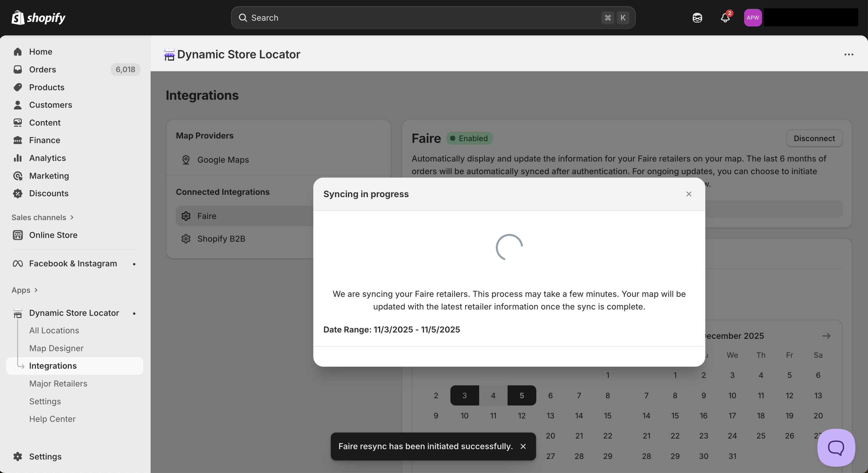Open the notifications bell icon

[x=725, y=18]
